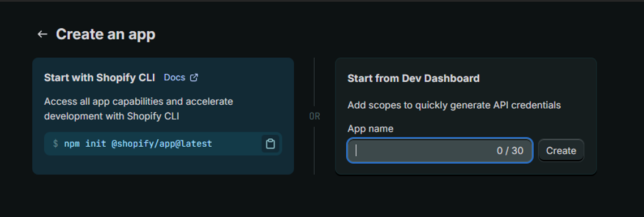Click the Start from Dev Dashboard heading
This screenshot has width=644, height=217.
[x=414, y=78]
